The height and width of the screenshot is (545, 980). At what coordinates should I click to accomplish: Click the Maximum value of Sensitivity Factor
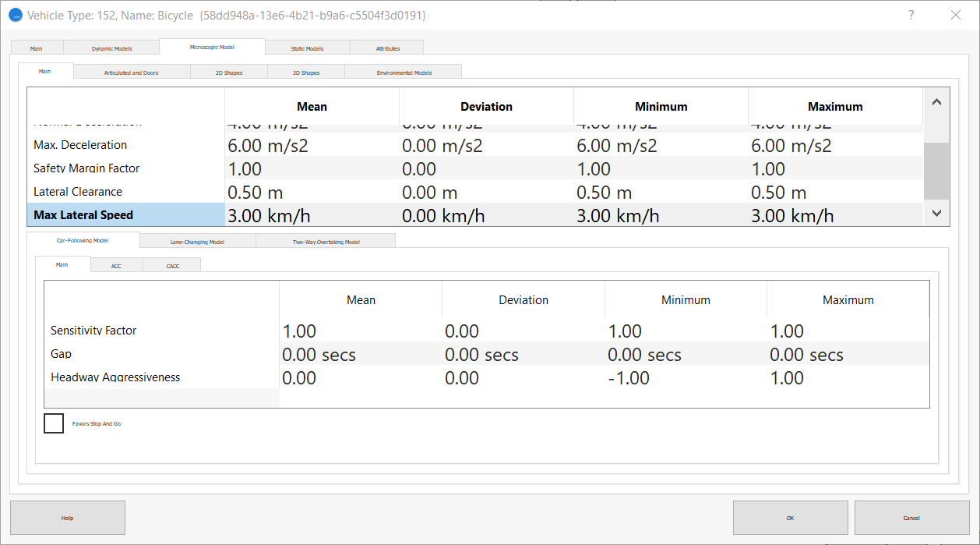(x=848, y=331)
